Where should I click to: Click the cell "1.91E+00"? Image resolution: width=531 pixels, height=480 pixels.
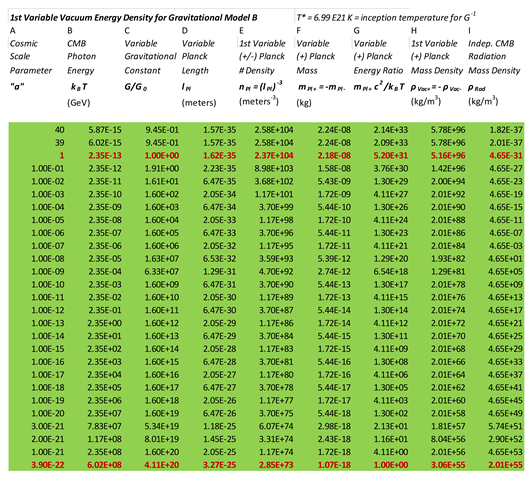(162, 168)
